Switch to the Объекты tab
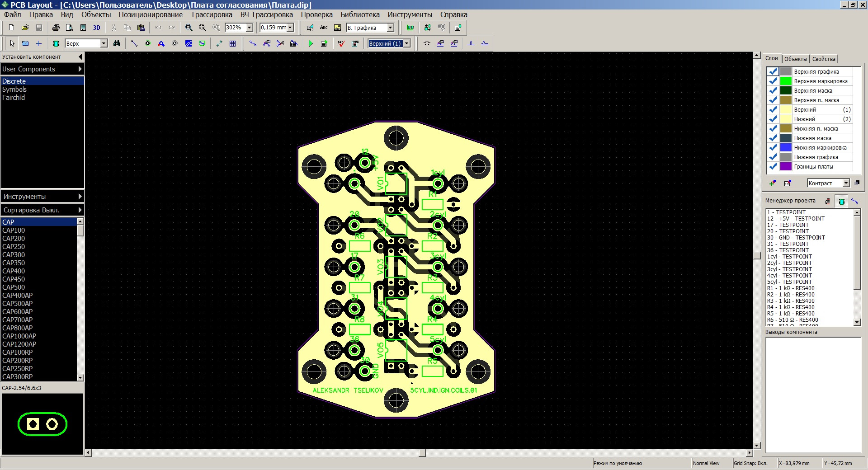 click(795, 59)
